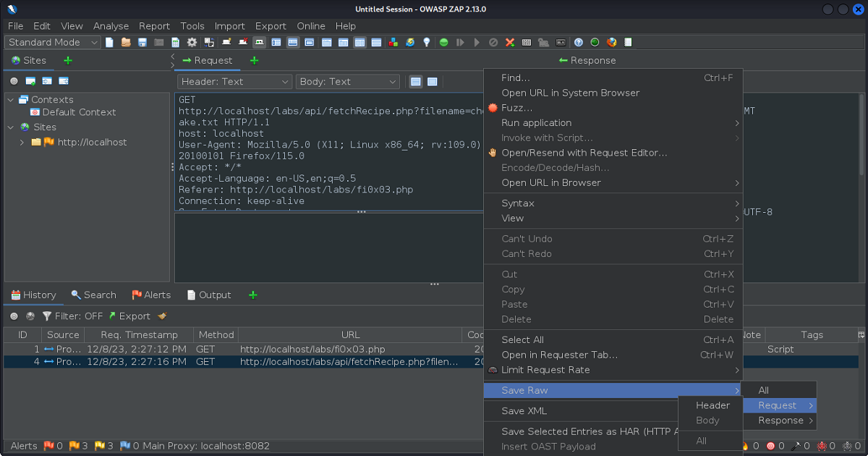Choose Open in Requester Tab...
868x456 pixels.
[613, 355]
